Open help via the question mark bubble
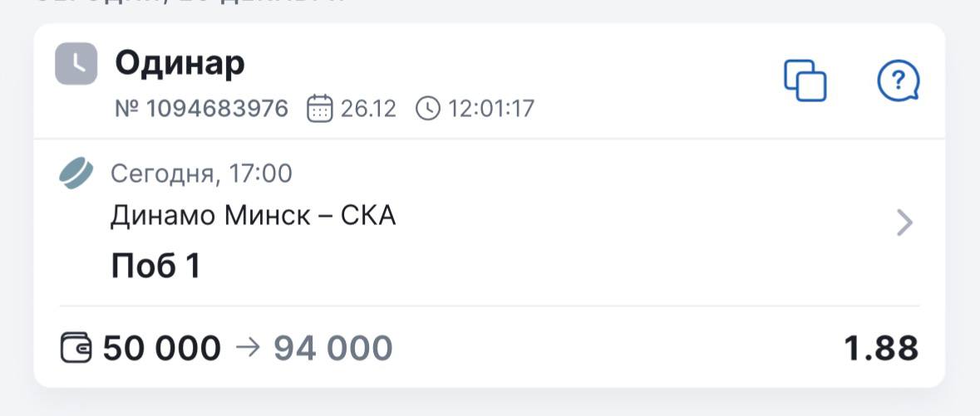 (899, 81)
